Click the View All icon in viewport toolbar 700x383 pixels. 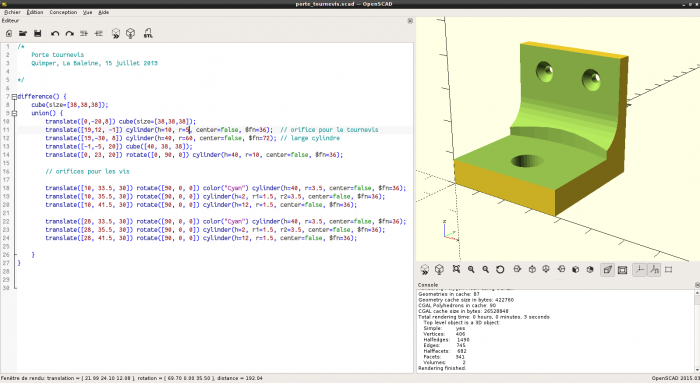point(456,269)
